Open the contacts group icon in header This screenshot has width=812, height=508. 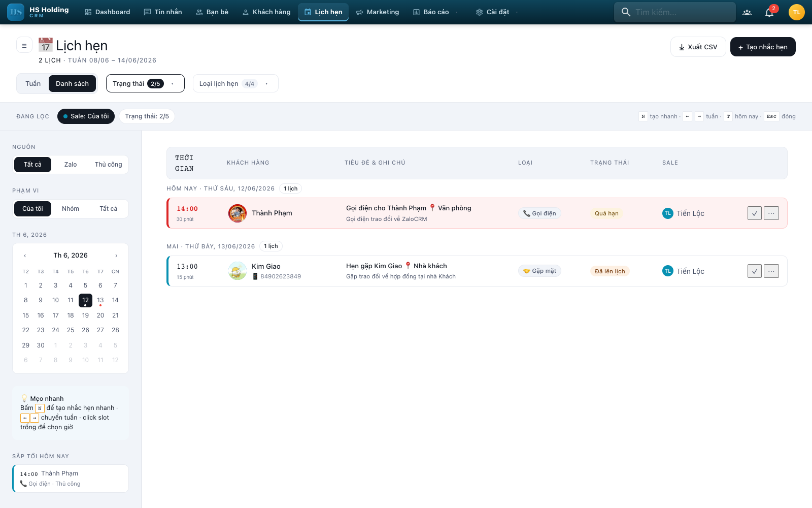(747, 12)
